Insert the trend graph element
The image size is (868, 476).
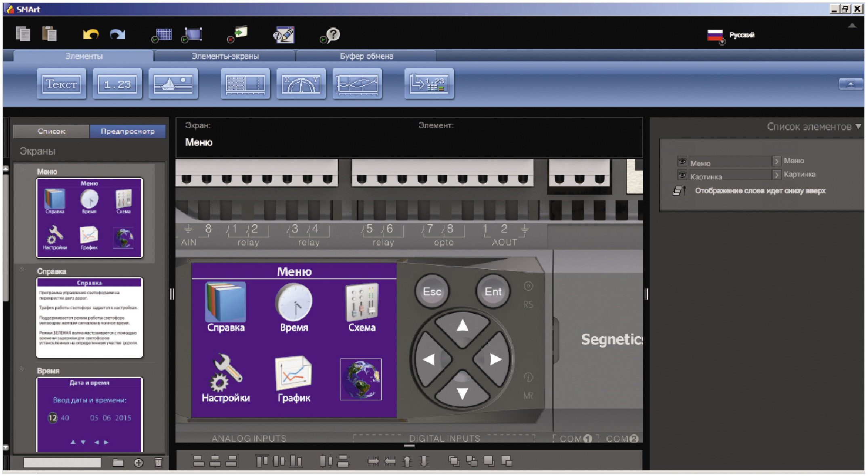[357, 84]
